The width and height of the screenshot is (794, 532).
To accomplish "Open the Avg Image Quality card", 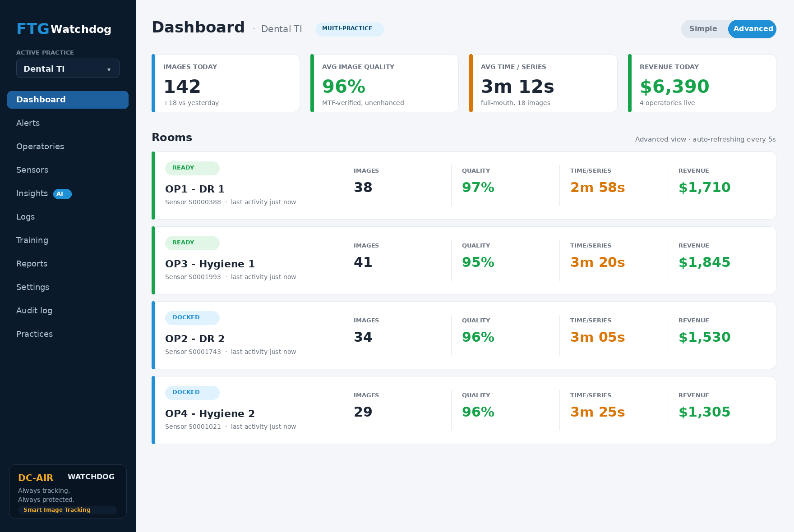I will click(384, 83).
